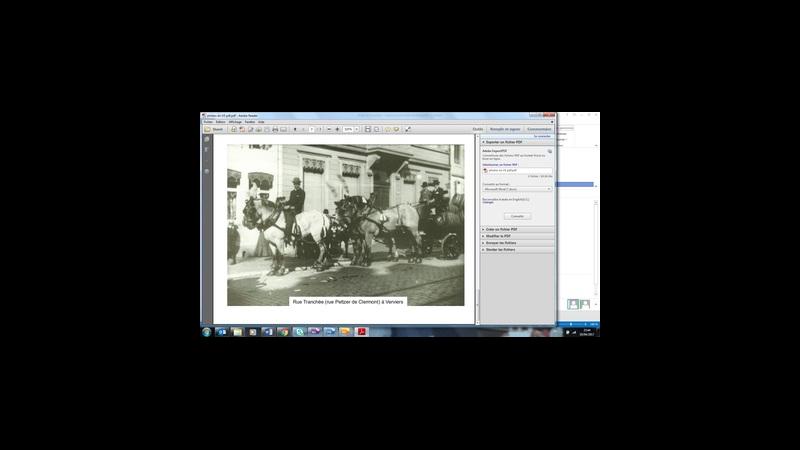Open the Edition menu

220,122
